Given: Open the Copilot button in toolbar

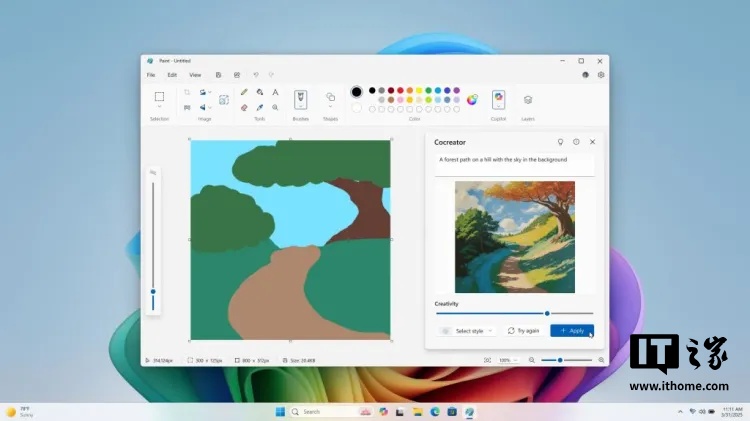Looking at the screenshot, I should pyautogui.click(x=498, y=99).
